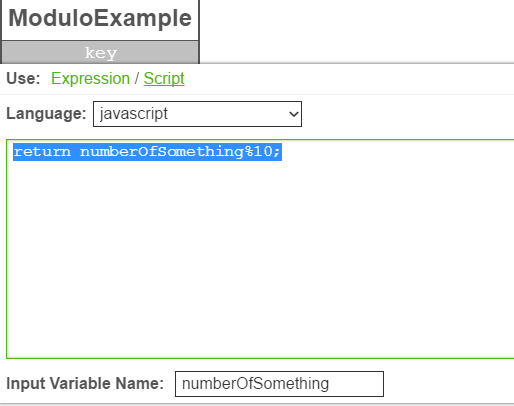Image resolution: width=514 pixels, height=406 pixels.
Task: Click the word return in the script
Action: (42, 152)
